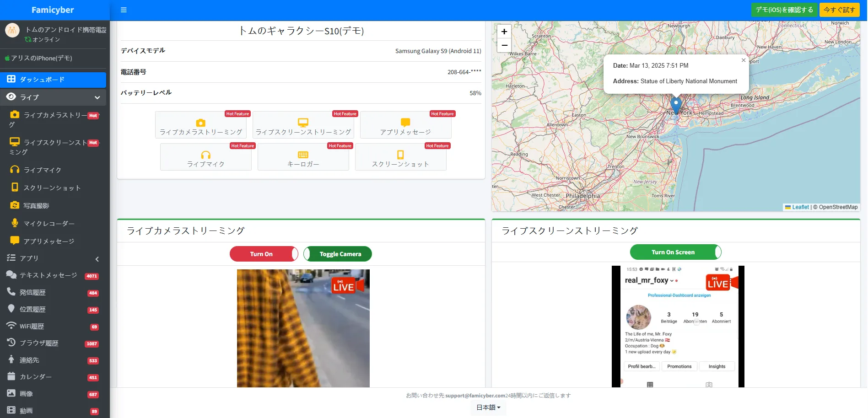The image size is (868, 418).
Task: Click the テキストメッセージ chat bubbles icon
Action: [x=11, y=275]
